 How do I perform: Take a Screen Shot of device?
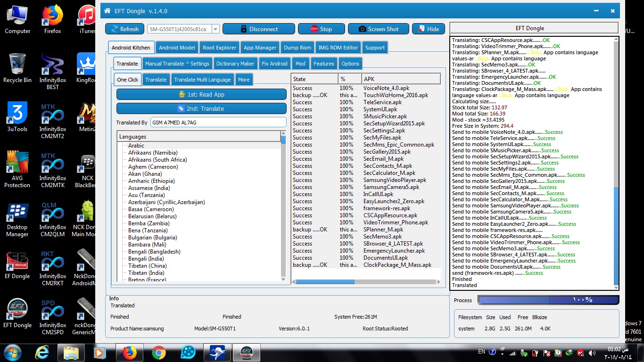point(378,29)
